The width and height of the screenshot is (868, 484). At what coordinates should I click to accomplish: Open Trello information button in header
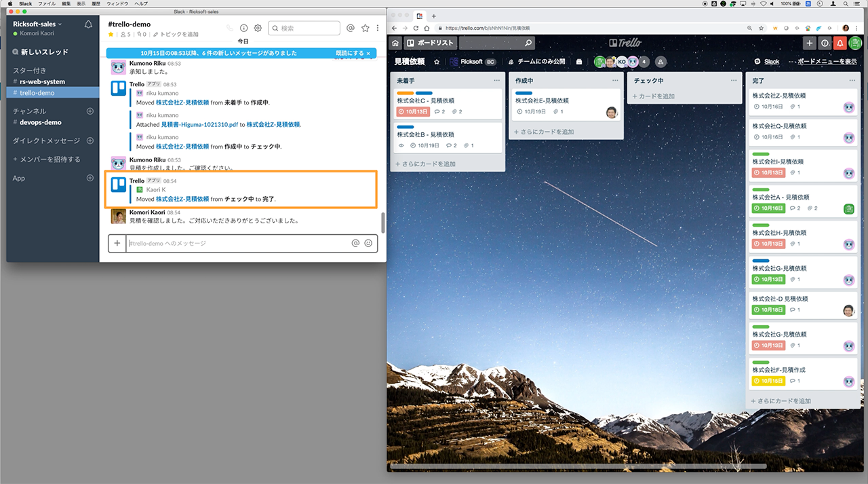coord(825,43)
